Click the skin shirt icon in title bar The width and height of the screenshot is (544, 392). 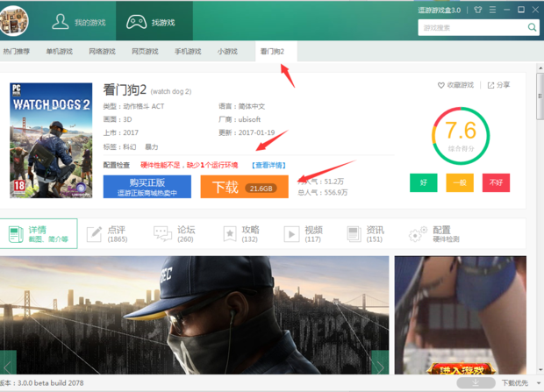(x=477, y=10)
